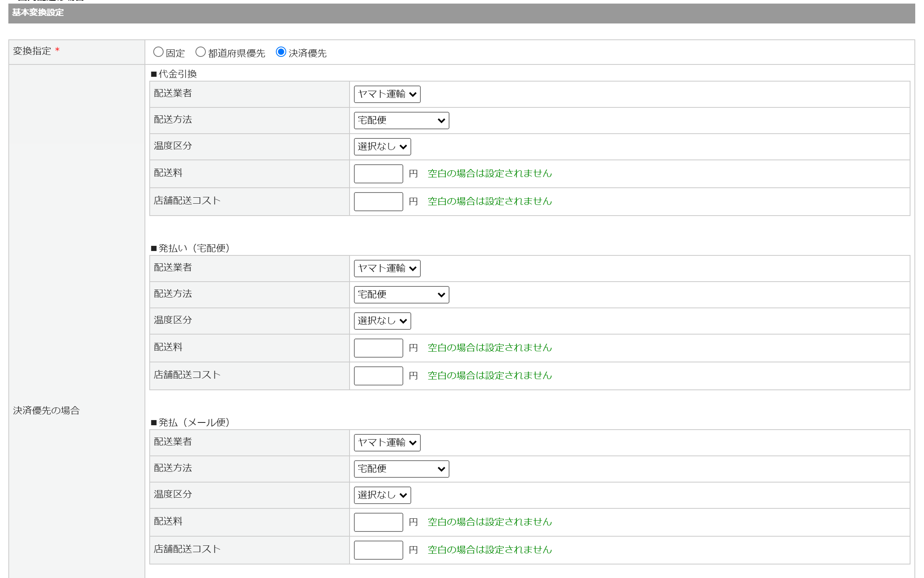Screen dimensions: 924x578
Task: Click the 決済優先の場合 row label
Action: point(47,411)
